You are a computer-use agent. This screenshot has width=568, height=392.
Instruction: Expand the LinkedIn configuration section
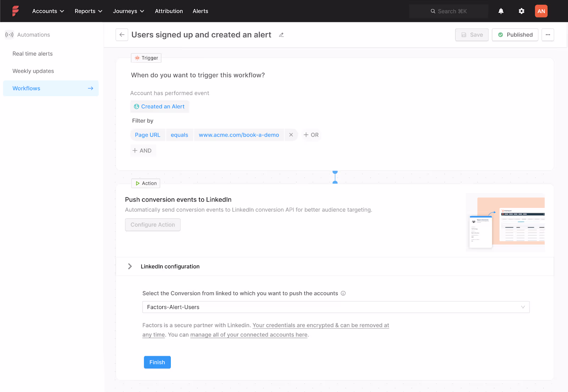pos(130,266)
